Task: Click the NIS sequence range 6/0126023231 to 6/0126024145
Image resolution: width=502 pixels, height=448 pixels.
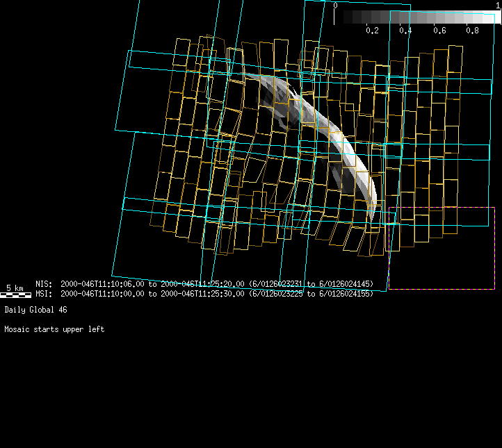Action: click(x=311, y=284)
